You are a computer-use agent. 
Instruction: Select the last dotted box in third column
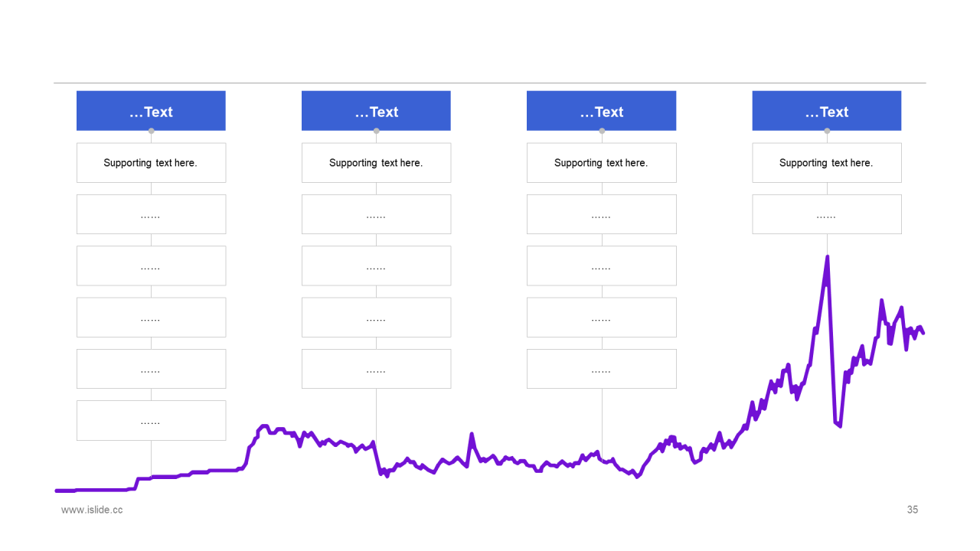pos(601,369)
